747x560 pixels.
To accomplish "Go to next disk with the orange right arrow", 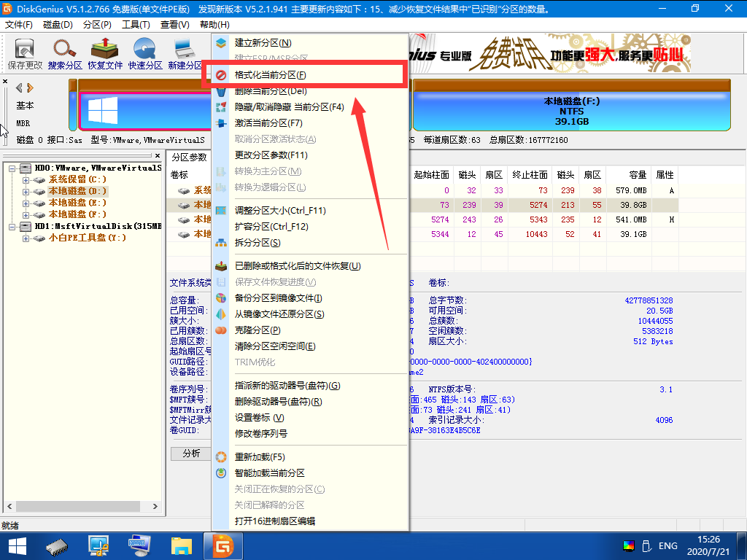I will click(30, 87).
